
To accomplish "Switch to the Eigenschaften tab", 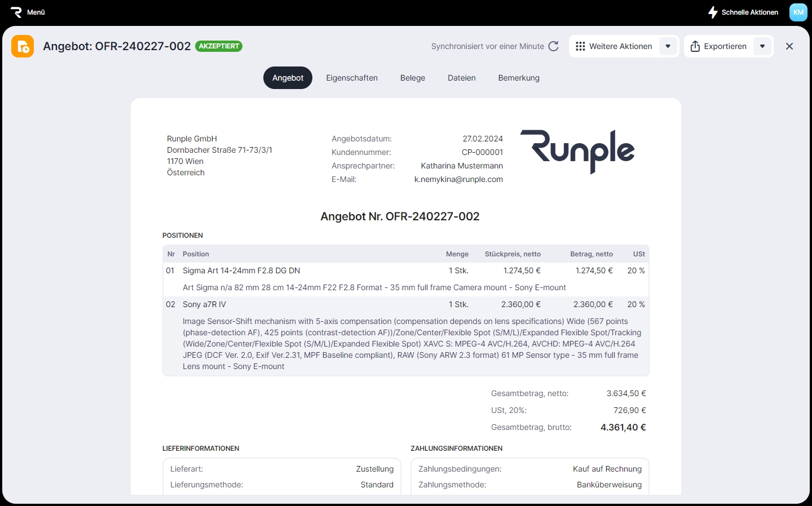I will [x=352, y=78].
